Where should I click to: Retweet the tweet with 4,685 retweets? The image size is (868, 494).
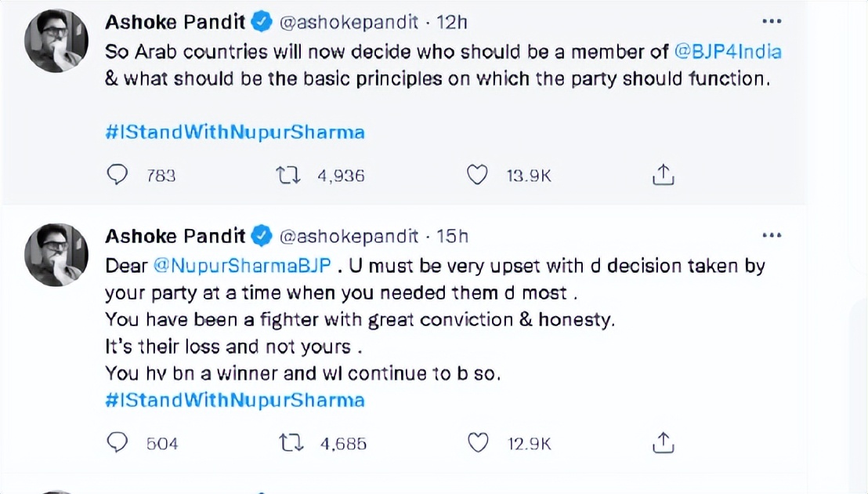[x=291, y=443]
